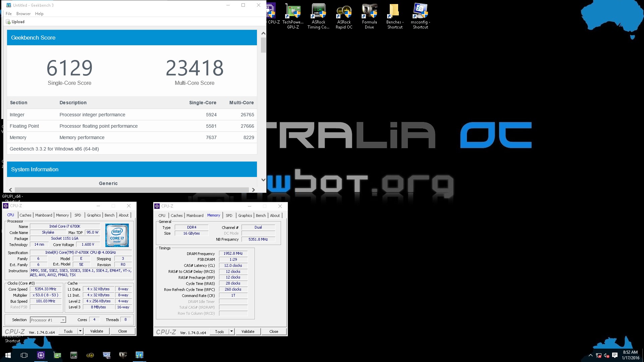Image resolution: width=644 pixels, height=362 pixels.
Task: Click the Geekbench window title icon
Action: [x=9, y=5]
